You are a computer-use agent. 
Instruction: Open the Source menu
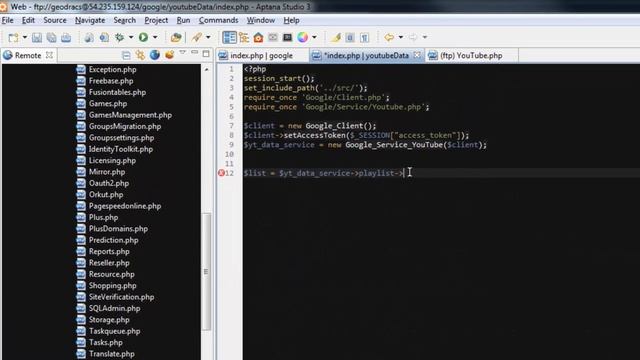click(55, 20)
